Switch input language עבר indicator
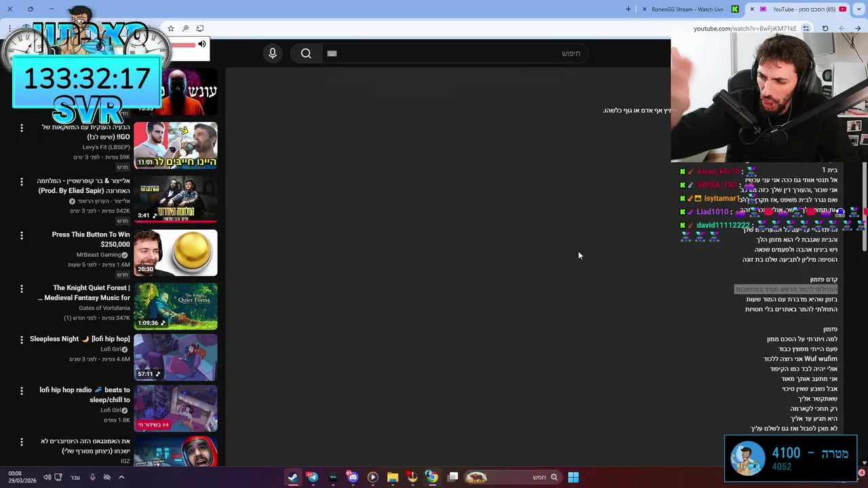The height and width of the screenshot is (488, 868). point(75,477)
